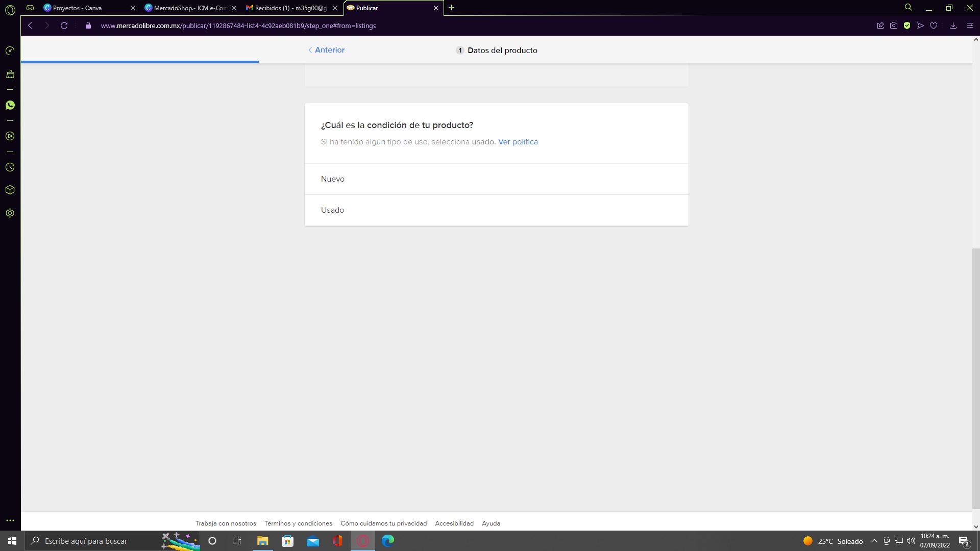The image size is (980, 551).
Task: Reload the current page
Action: pyautogui.click(x=64, y=26)
